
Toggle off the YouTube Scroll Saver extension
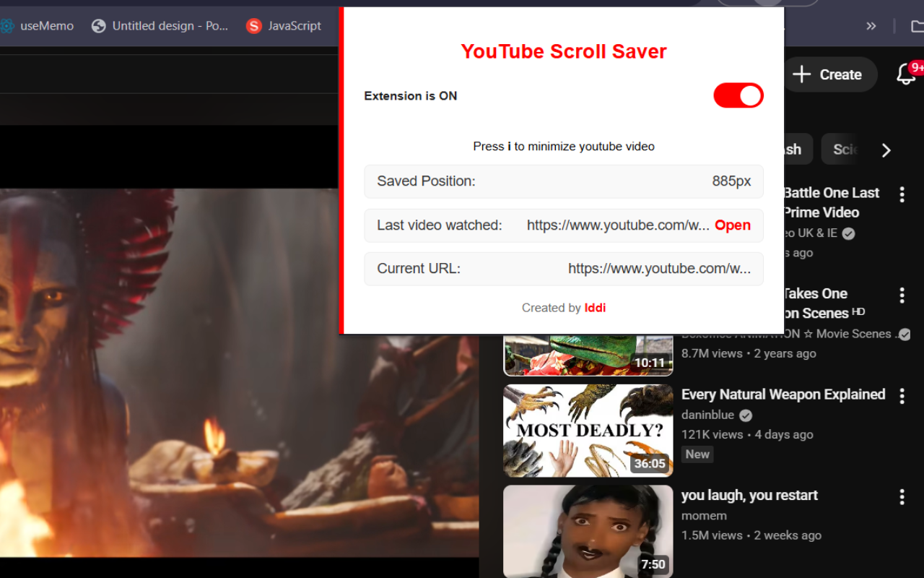click(738, 95)
